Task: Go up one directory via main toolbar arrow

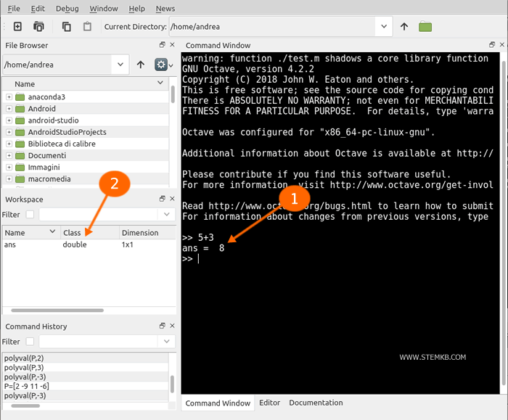Action: point(404,27)
